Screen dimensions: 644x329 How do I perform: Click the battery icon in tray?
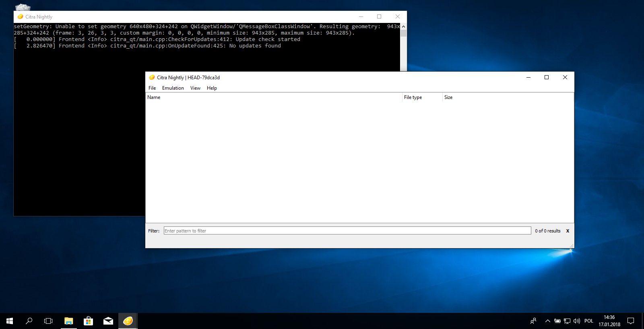pyautogui.click(x=557, y=321)
